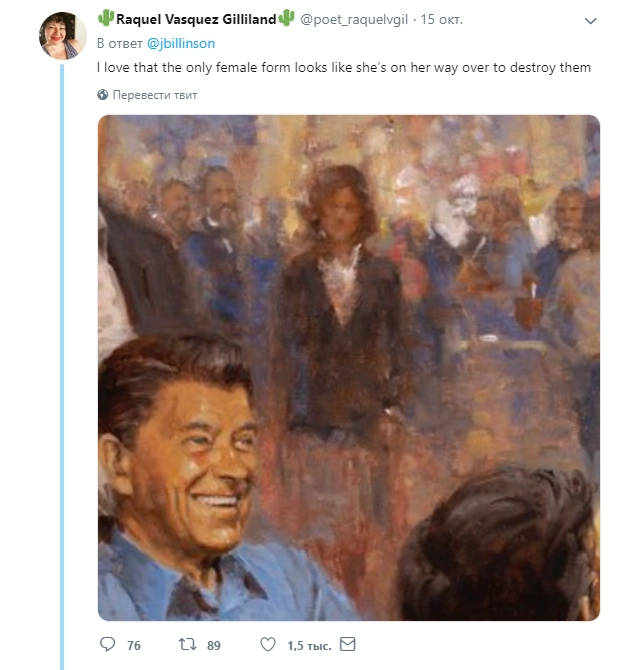Expand the tweet options chevron menu
This screenshot has width=638, height=670.
591,20
